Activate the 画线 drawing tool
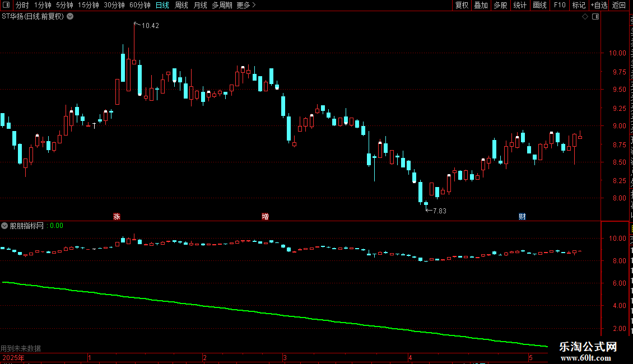This screenshot has height=364, width=633. point(539,5)
